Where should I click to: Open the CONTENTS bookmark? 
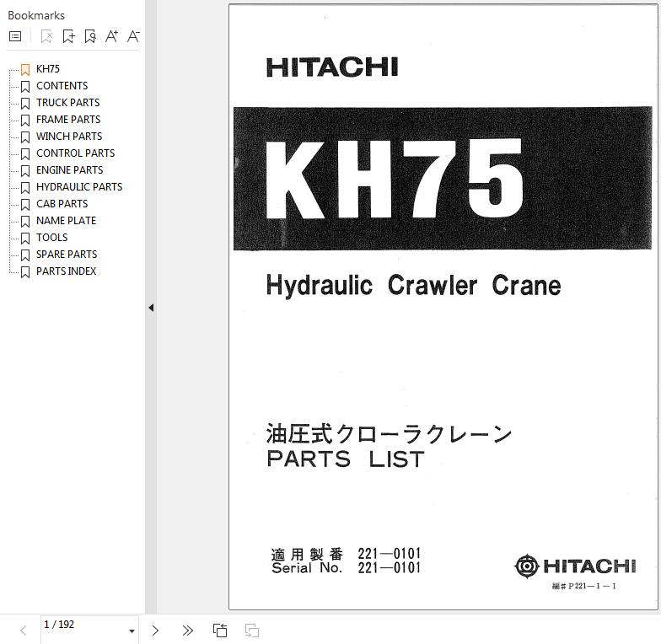[62, 86]
